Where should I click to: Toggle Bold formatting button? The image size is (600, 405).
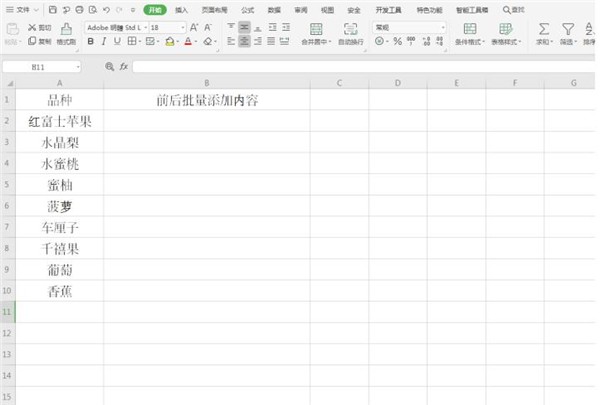pyautogui.click(x=91, y=41)
